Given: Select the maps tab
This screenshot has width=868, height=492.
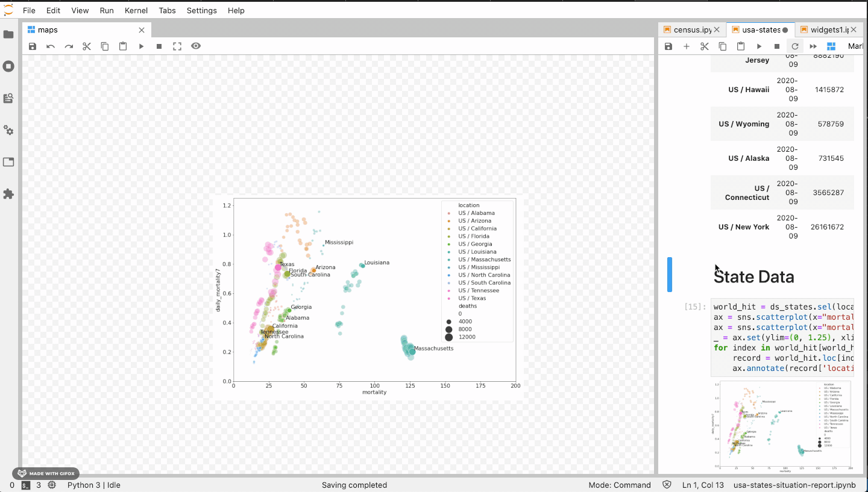Looking at the screenshot, I should (x=87, y=30).
